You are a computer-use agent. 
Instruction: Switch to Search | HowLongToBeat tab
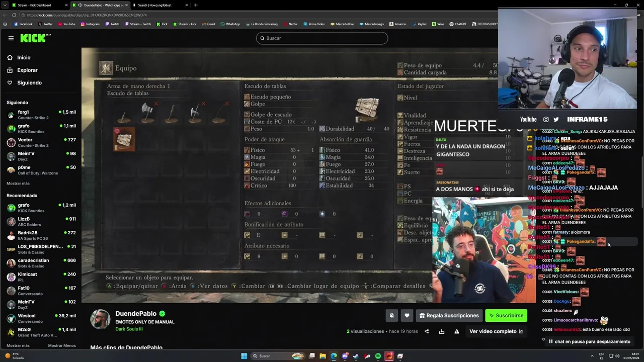pyautogui.click(x=160, y=5)
